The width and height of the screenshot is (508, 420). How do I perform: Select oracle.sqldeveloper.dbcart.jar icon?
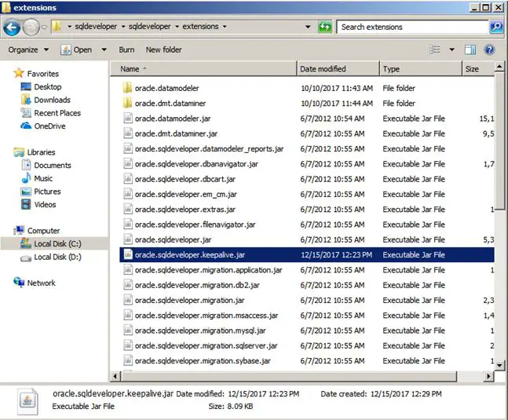tap(128, 179)
